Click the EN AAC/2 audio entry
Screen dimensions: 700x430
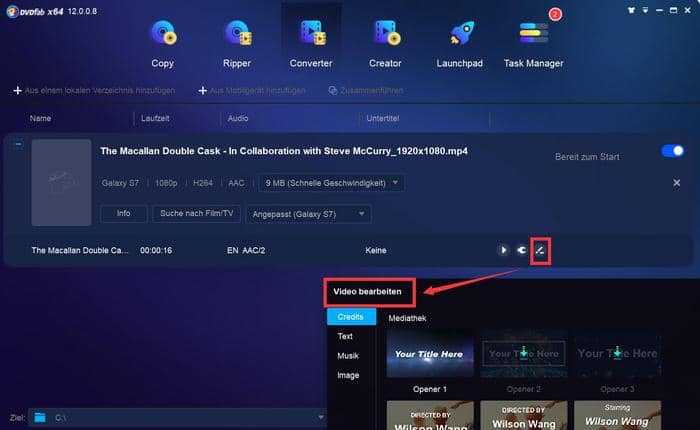[246, 250]
